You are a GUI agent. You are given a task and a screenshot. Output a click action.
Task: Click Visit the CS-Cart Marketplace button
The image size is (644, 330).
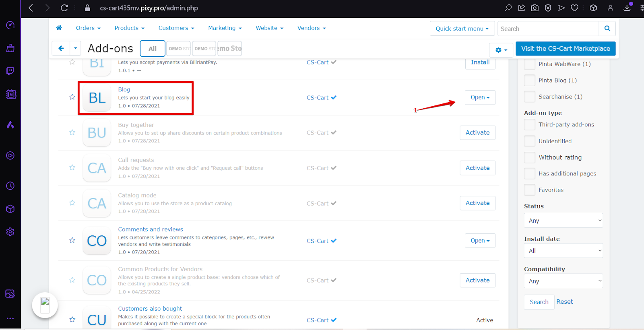click(x=566, y=49)
